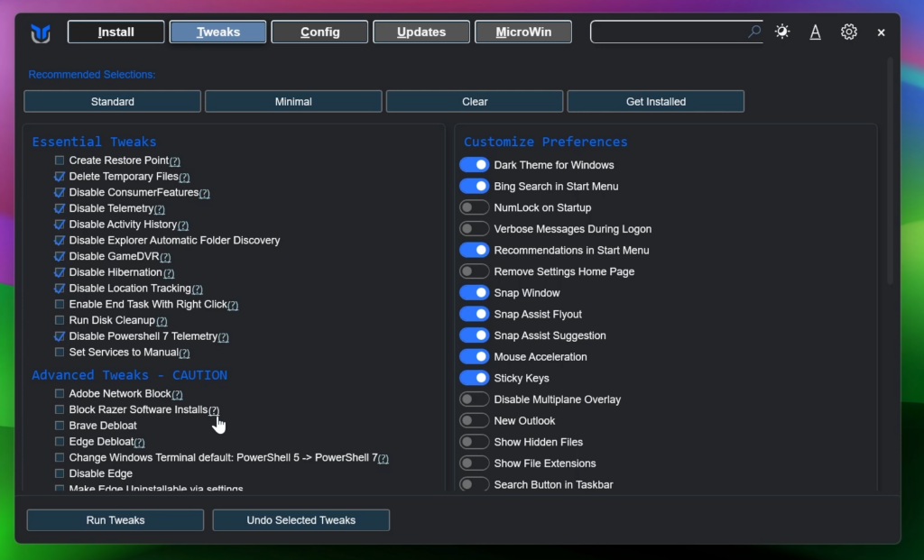Open the MicroWin tab
Image resolution: width=924 pixels, height=560 pixels.
523,32
